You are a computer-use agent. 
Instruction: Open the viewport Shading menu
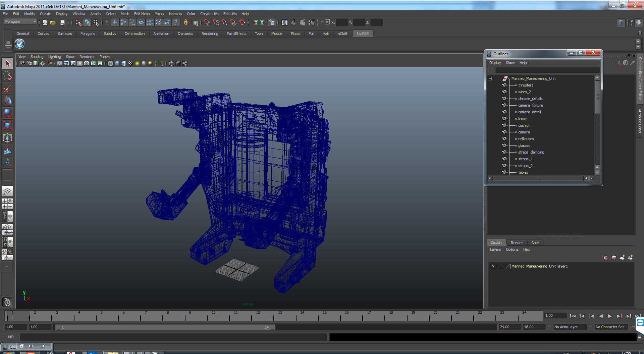37,57
